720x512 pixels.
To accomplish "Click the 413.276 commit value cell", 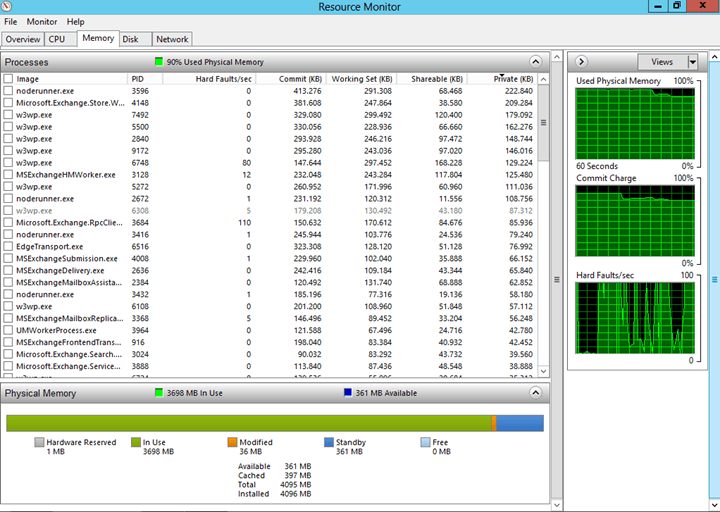I will (307, 91).
